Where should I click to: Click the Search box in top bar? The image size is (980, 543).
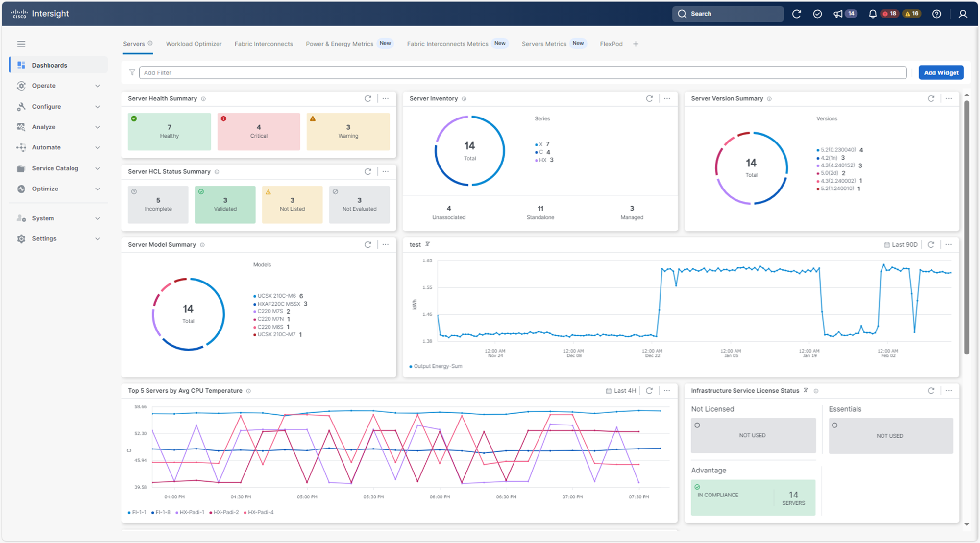pos(728,14)
